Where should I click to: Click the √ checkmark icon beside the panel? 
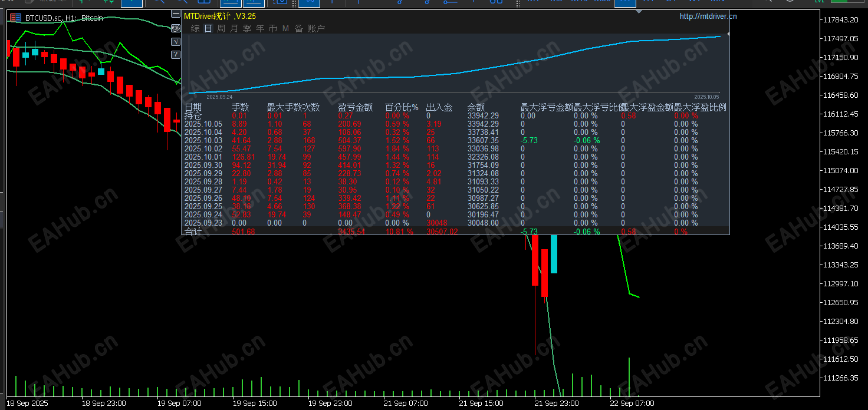tap(176, 42)
